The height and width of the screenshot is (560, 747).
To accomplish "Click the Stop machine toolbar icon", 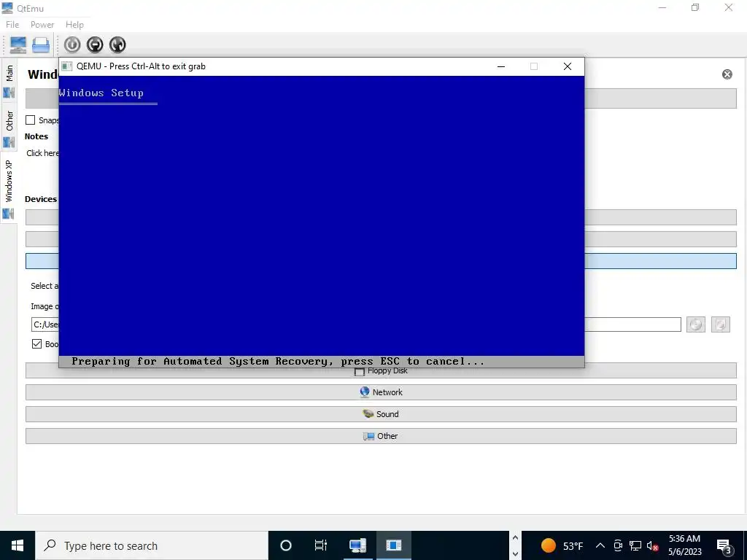I will 96,44.
